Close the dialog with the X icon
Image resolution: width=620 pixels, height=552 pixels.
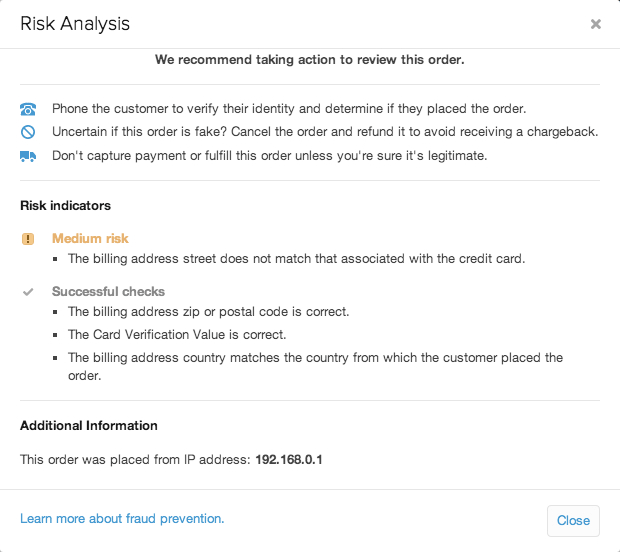point(596,24)
